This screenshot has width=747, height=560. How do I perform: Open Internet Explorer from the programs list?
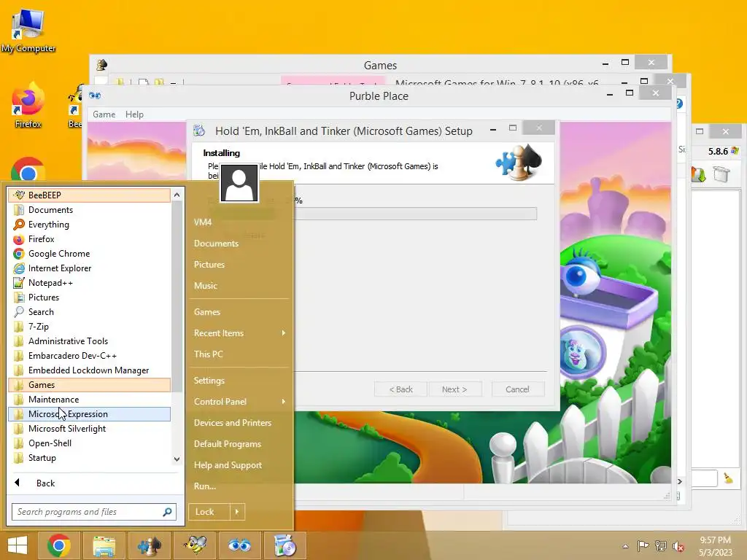coord(89,268)
